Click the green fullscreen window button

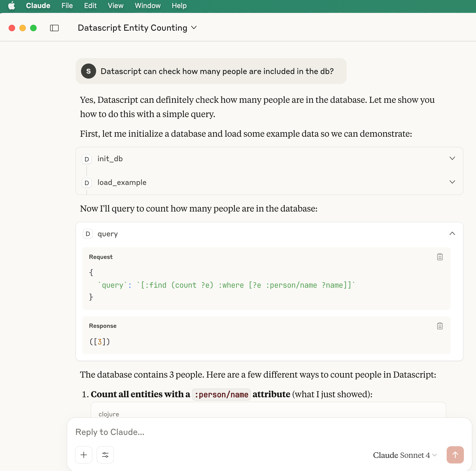click(33, 28)
